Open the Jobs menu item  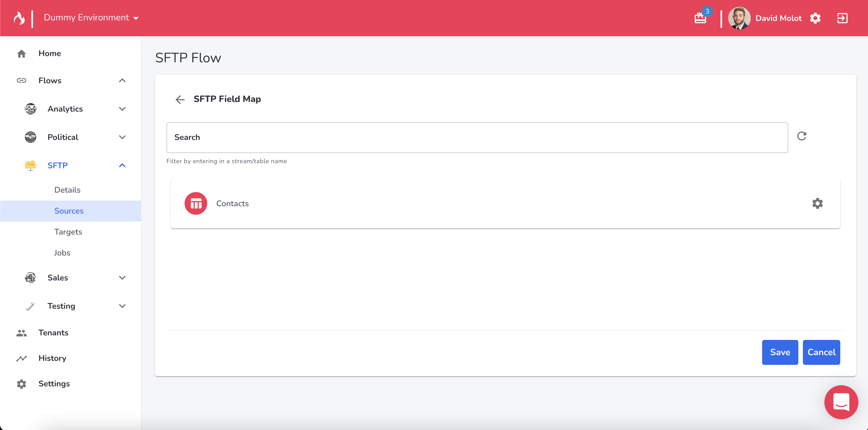[62, 253]
